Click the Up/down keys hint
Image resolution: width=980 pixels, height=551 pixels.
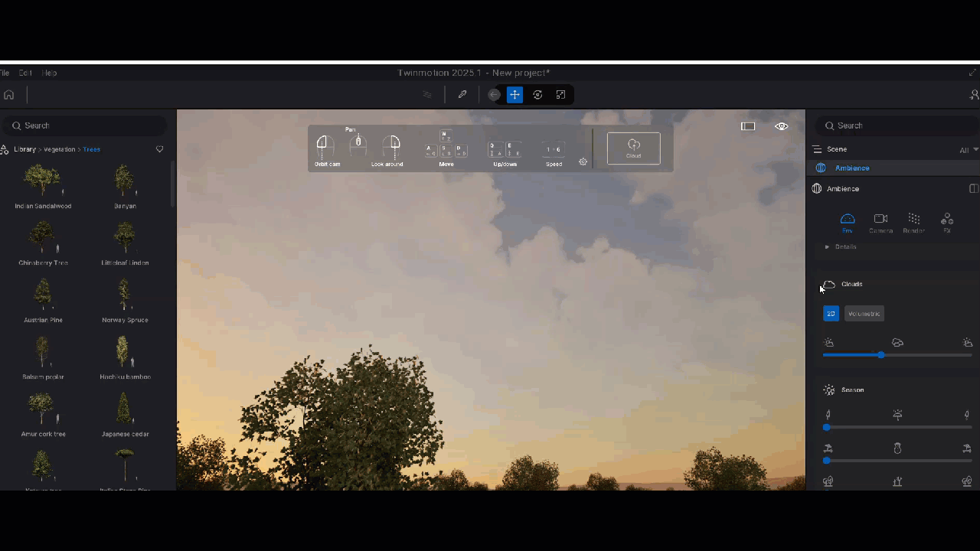click(505, 150)
